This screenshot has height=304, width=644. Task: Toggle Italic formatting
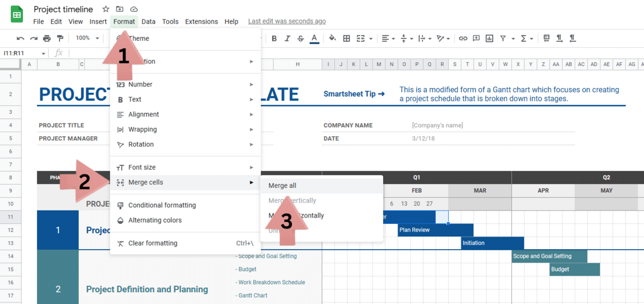pos(287,38)
